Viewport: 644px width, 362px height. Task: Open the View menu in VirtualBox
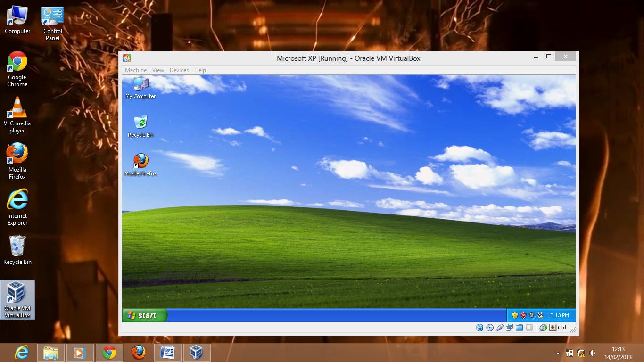pos(158,70)
